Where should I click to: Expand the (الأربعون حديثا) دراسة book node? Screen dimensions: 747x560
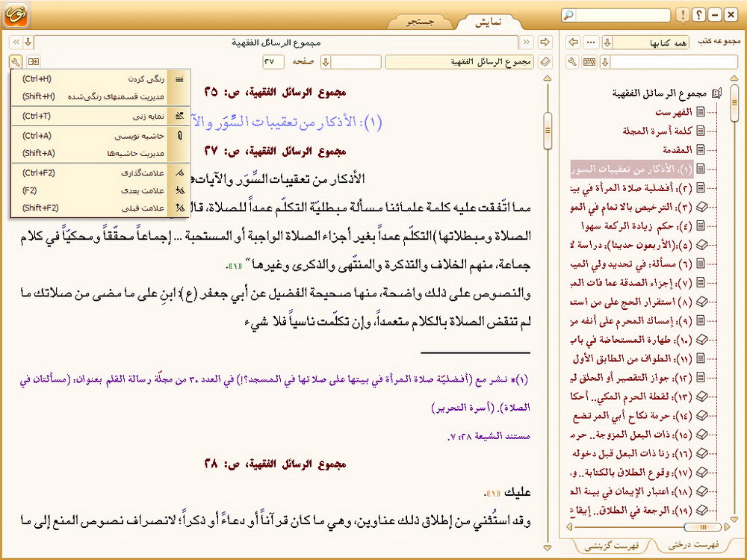701,245
